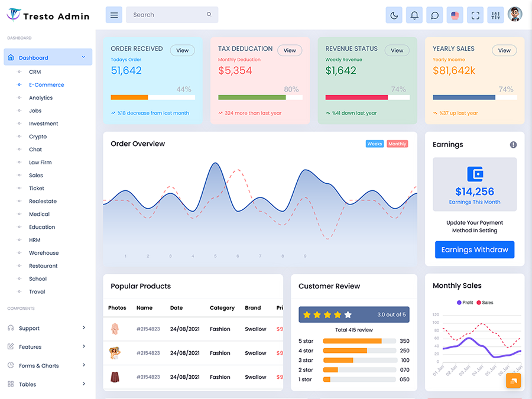
Task: Click the 5 star review bar
Action: [x=359, y=341]
